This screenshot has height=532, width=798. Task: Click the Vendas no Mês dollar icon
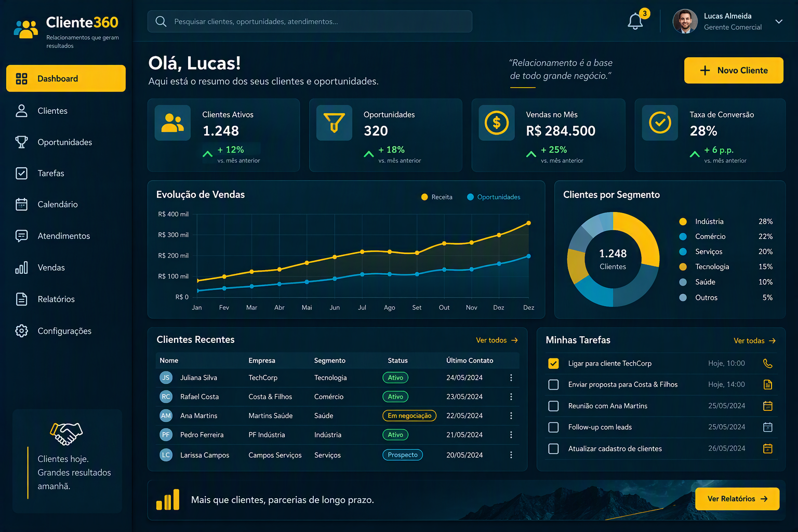point(497,123)
